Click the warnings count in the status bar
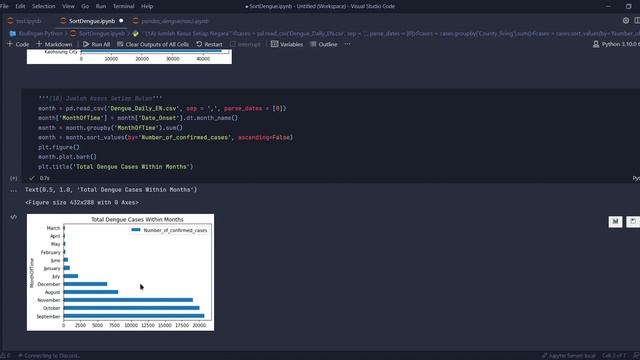Screen dimensions: 640x360 point(5,356)
